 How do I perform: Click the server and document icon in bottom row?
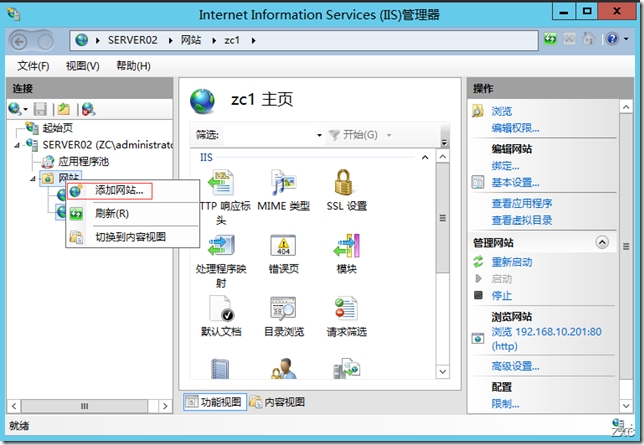(x=347, y=369)
